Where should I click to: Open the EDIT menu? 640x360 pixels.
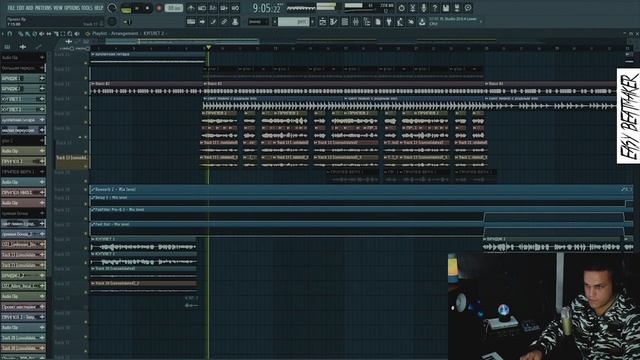click(x=20, y=8)
